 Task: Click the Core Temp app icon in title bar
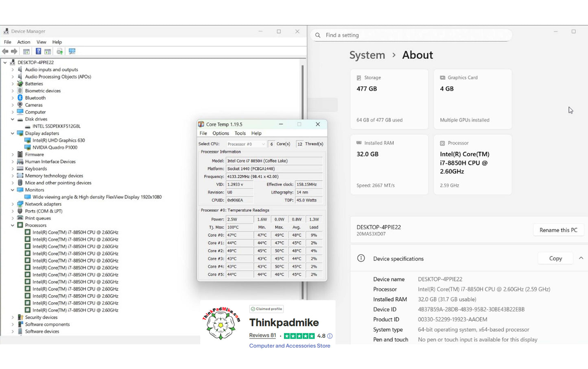click(201, 124)
